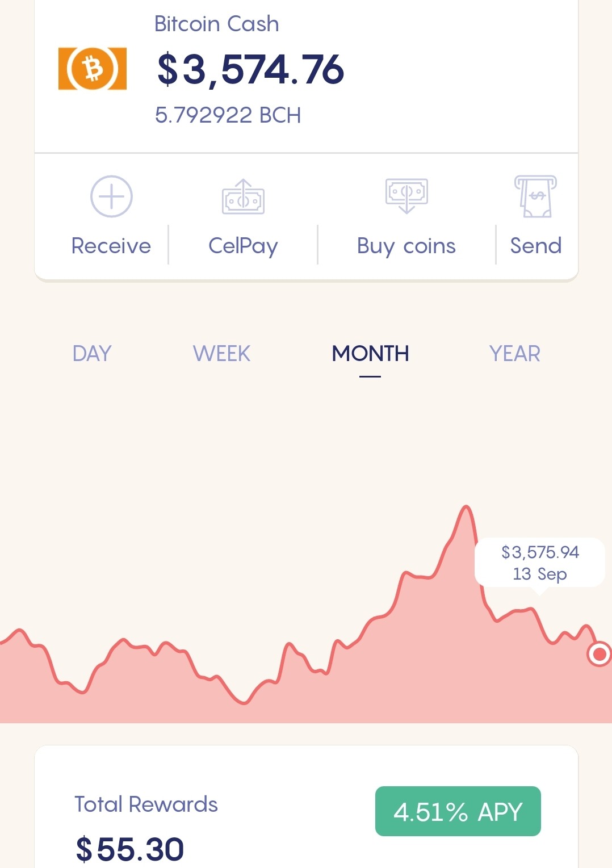The height and width of the screenshot is (868, 612).
Task: Tap the Receive plus-circle icon
Action: pyautogui.click(x=111, y=196)
